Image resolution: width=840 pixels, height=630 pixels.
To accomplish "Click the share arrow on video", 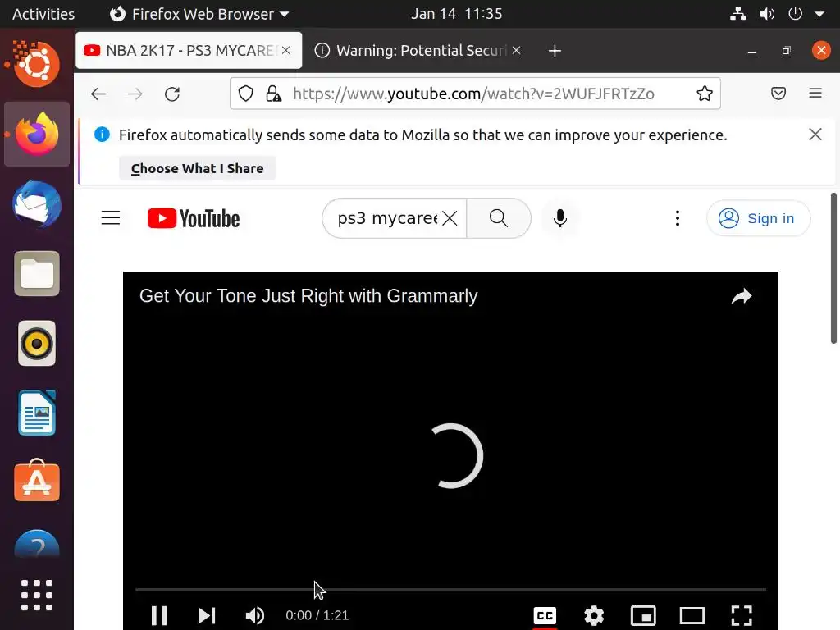I will [742, 295].
